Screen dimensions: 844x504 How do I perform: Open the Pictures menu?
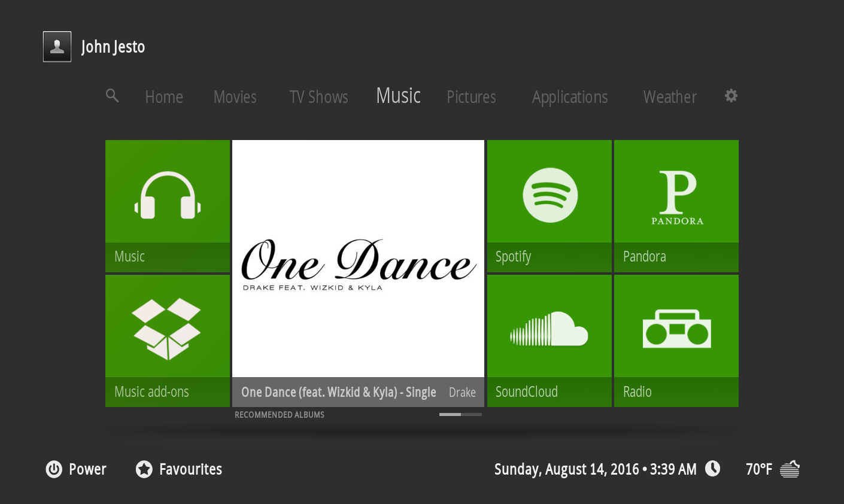point(472,97)
